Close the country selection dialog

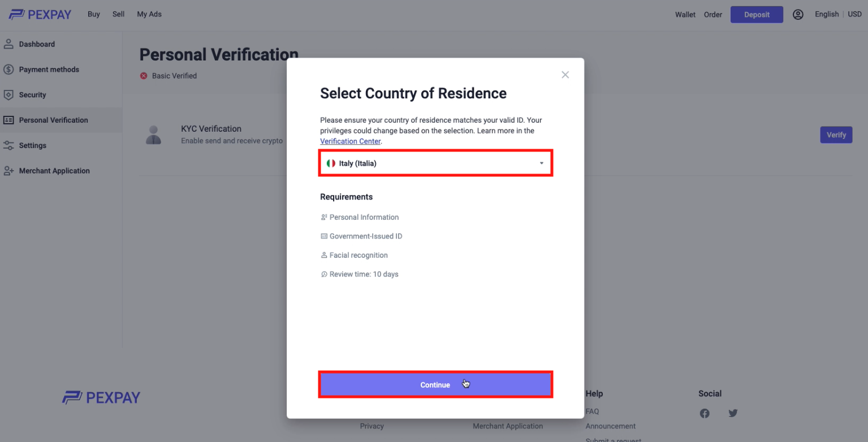pos(565,75)
